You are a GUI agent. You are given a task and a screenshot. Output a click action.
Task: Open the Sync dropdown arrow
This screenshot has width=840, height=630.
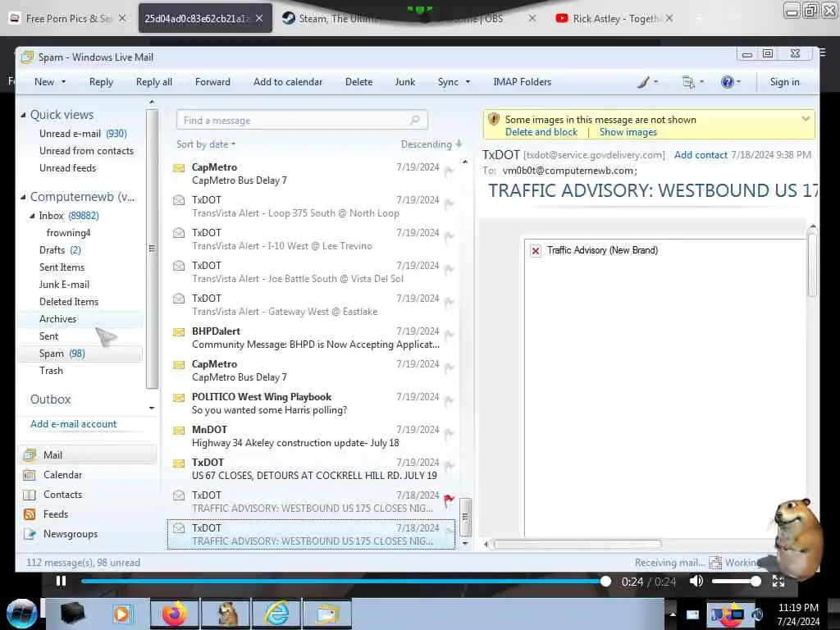468,82
